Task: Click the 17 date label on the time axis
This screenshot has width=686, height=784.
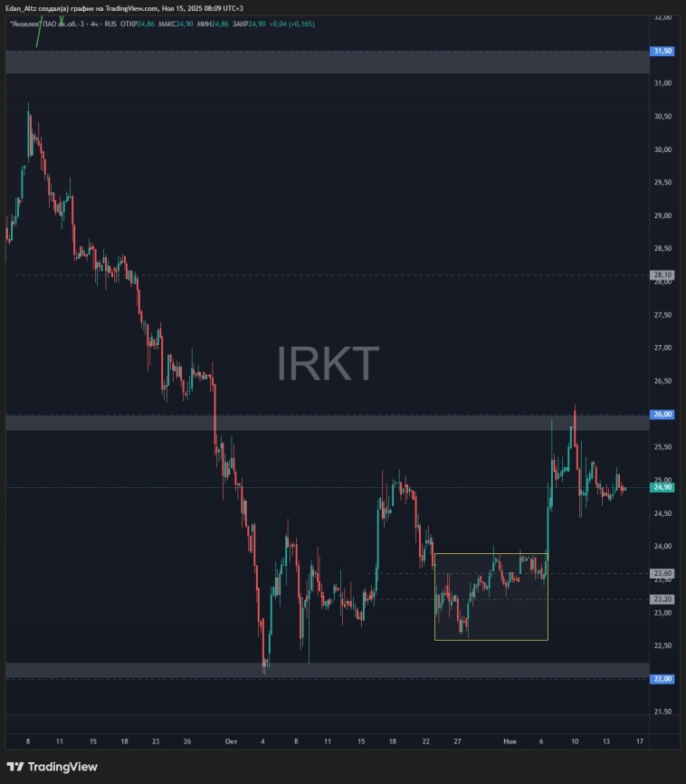Action: [x=640, y=741]
